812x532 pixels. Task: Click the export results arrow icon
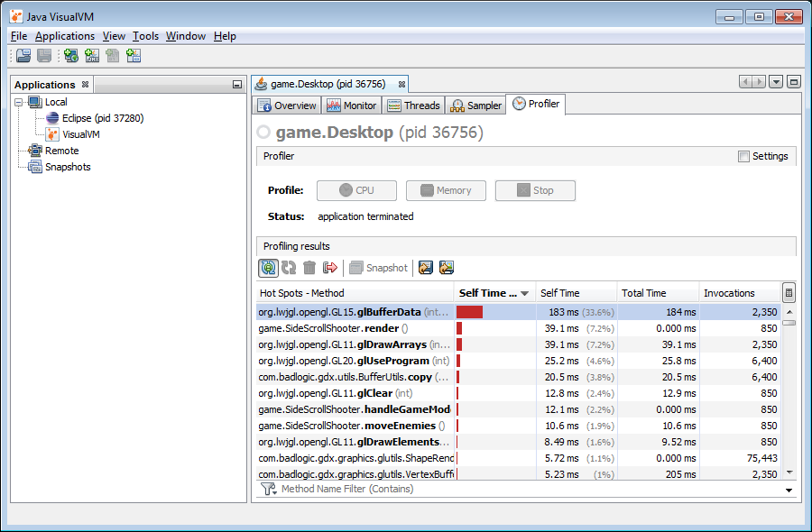click(x=330, y=268)
